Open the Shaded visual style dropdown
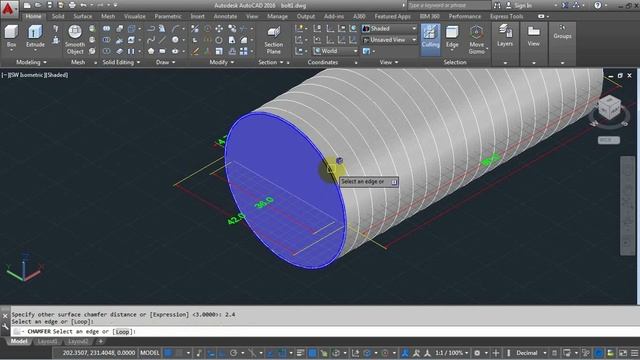 coord(389,29)
